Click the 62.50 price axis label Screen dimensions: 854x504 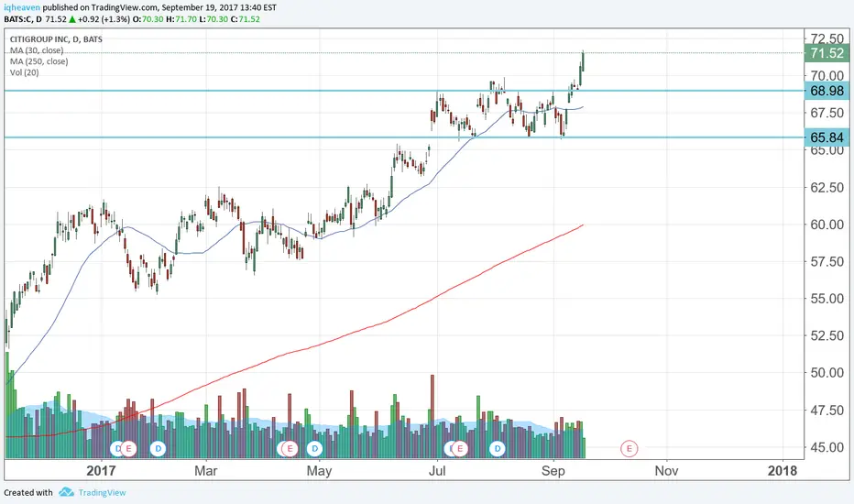(x=827, y=188)
